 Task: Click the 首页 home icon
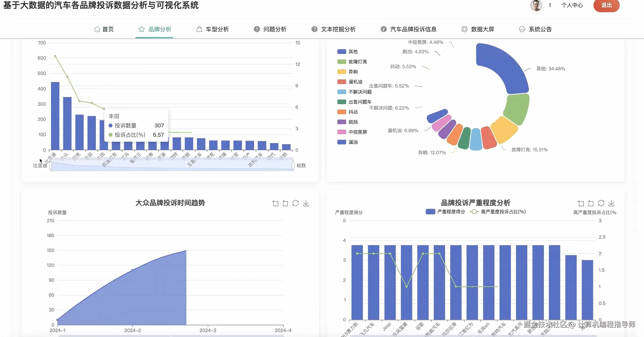pos(97,29)
